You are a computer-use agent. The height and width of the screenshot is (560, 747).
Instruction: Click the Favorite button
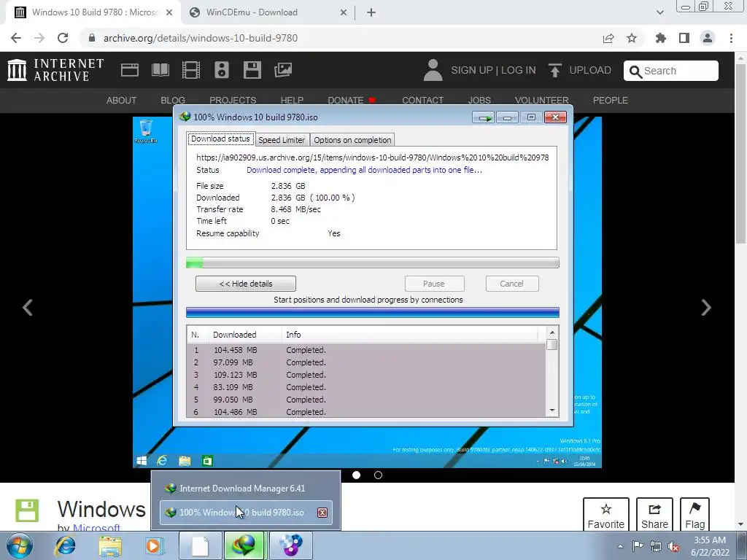coord(606,514)
